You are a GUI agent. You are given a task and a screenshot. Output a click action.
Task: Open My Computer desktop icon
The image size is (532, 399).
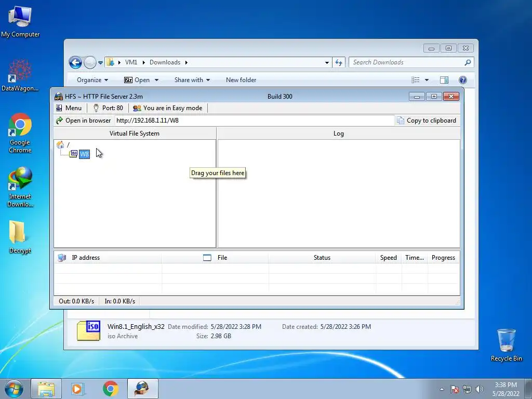click(20, 21)
